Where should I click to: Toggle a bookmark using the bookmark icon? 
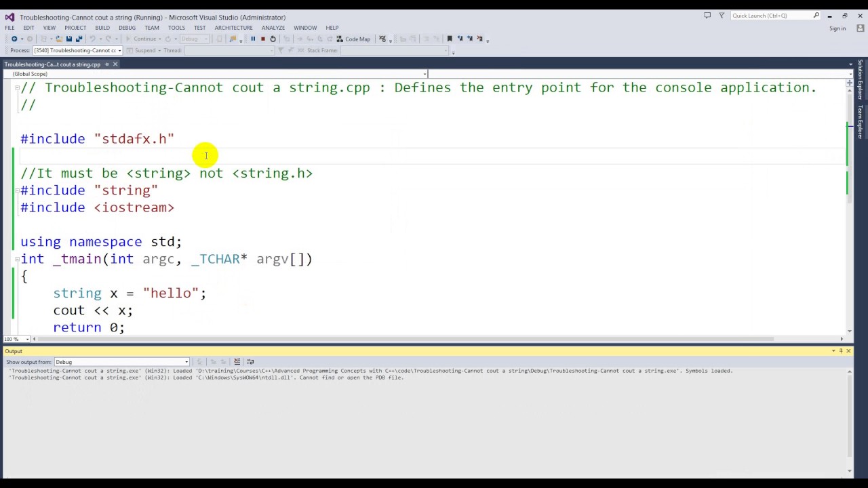pos(450,39)
